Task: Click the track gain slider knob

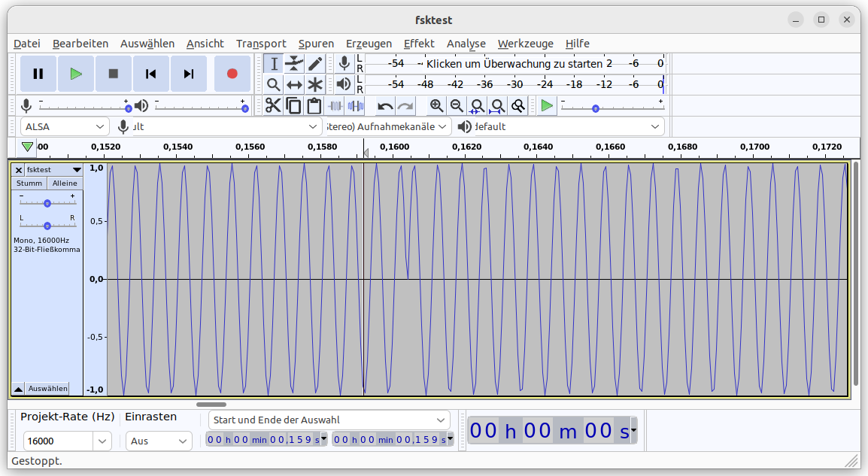Action: point(47,203)
